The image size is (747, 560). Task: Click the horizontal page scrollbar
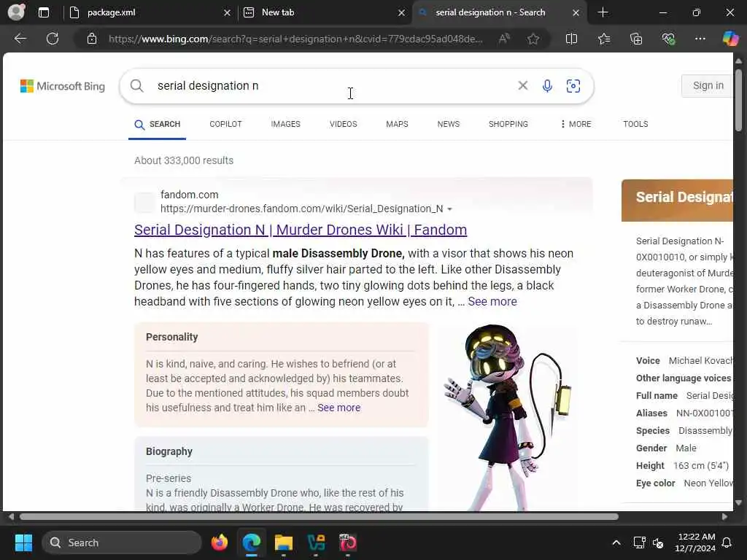(319, 517)
